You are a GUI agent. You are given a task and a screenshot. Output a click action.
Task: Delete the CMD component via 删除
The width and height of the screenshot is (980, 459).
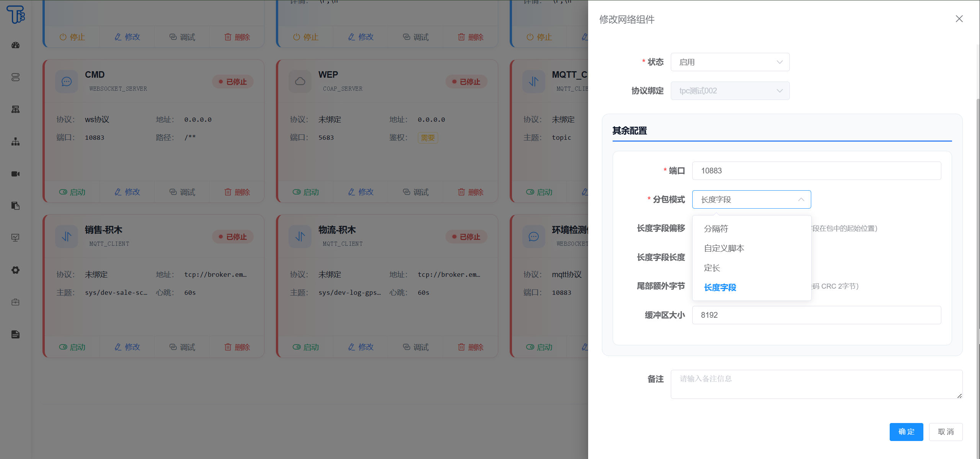click(237, 192)
